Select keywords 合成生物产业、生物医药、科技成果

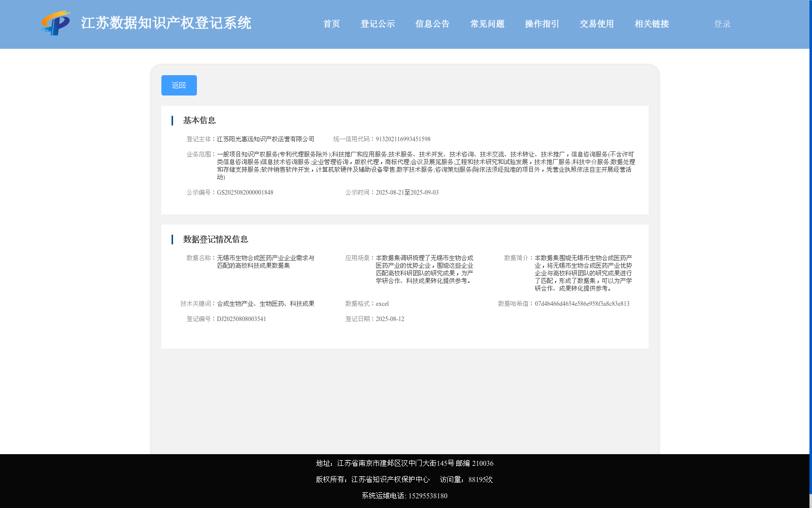pos(265,304)
